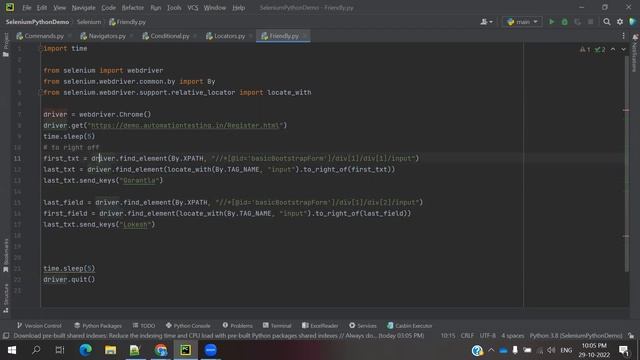
Task: Click the clock showing 10:05 PM
Action: point(594,346)
